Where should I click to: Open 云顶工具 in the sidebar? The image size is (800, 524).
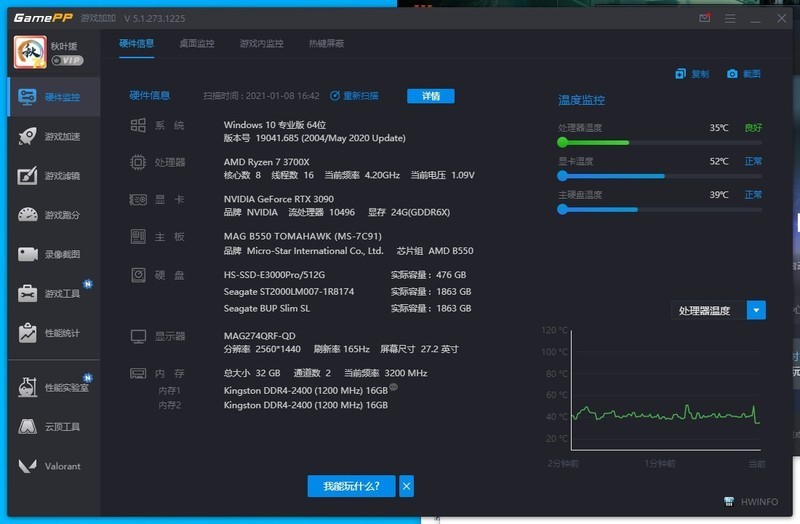coord(54,427)
